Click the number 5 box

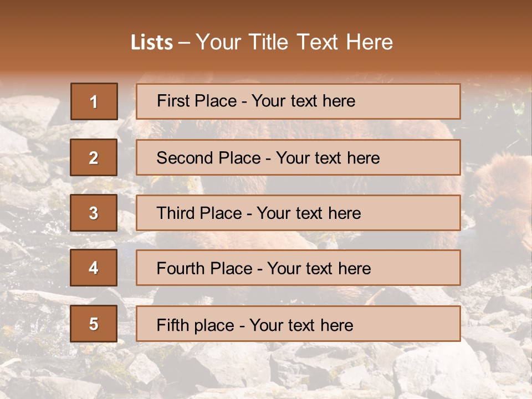point(94,324)
